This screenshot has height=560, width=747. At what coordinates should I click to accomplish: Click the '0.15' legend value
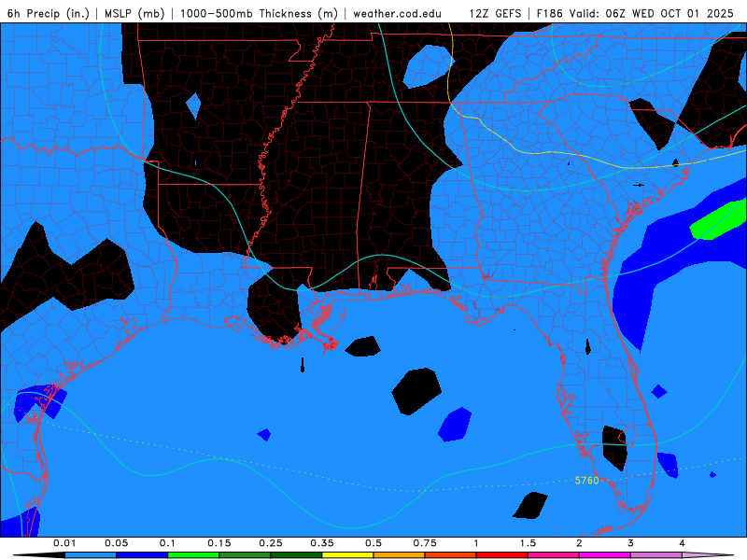pos(219,543)
